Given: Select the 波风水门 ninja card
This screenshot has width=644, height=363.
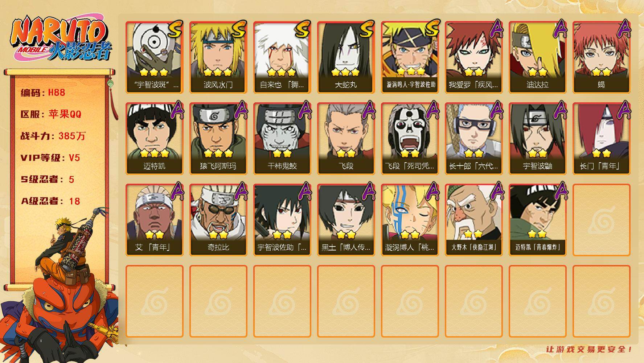Looking at the screenshot, I should coord(218,57).
